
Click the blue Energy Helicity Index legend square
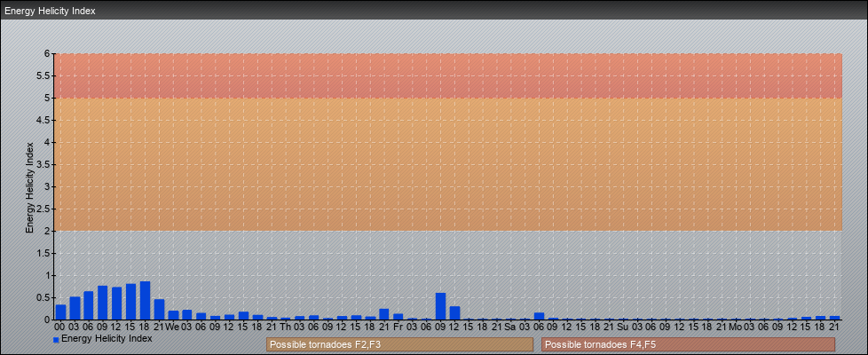(56, 340)
